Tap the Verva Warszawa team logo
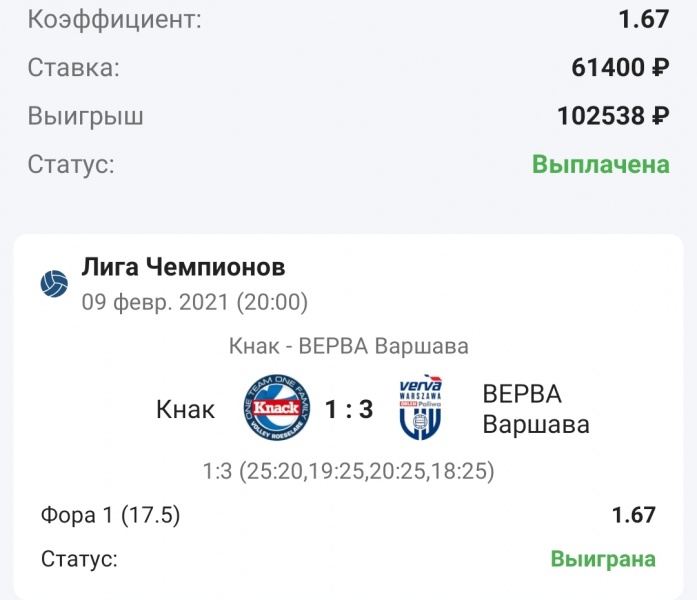 click(421, 408)
